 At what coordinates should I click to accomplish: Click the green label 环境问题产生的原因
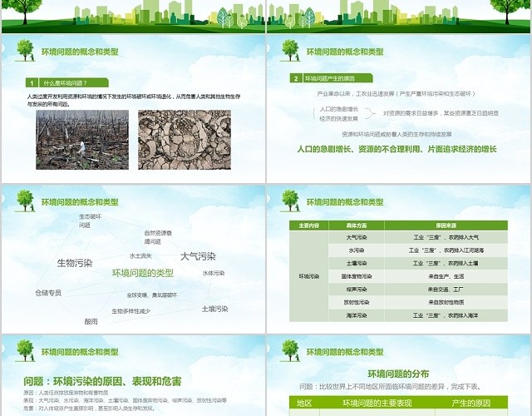(330, 78)
